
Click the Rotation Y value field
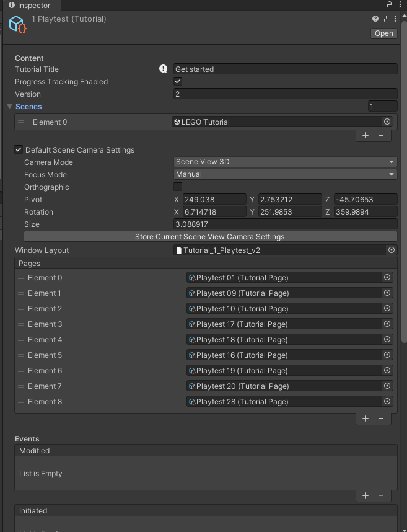click(x=290, y=212)
